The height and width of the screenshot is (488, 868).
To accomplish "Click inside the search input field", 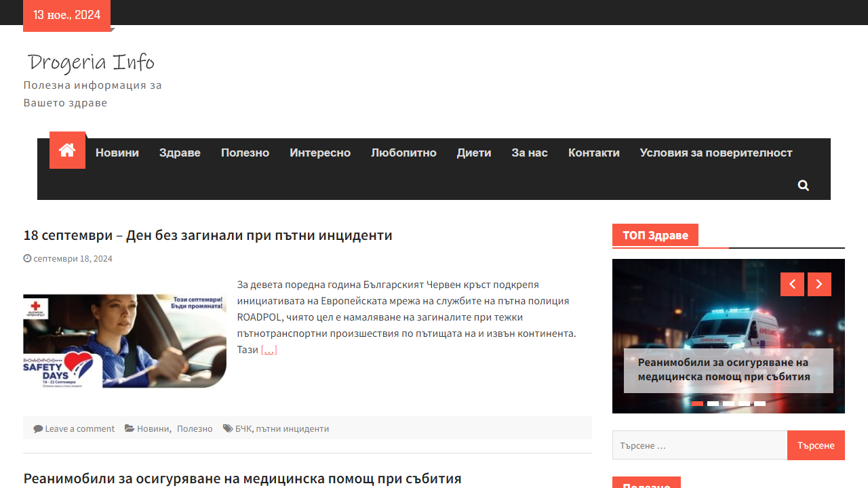I will (x=698, y=445).
